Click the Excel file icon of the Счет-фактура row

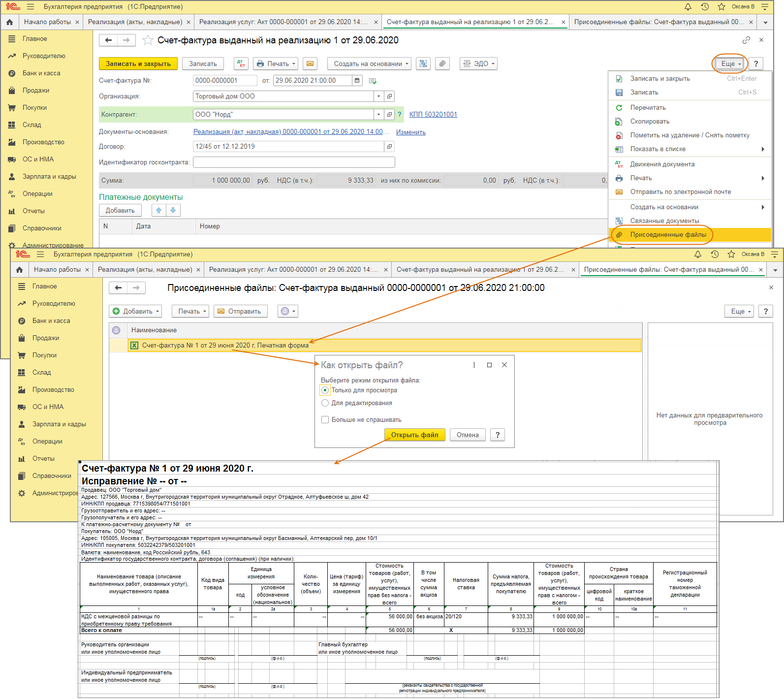[134, 346]
